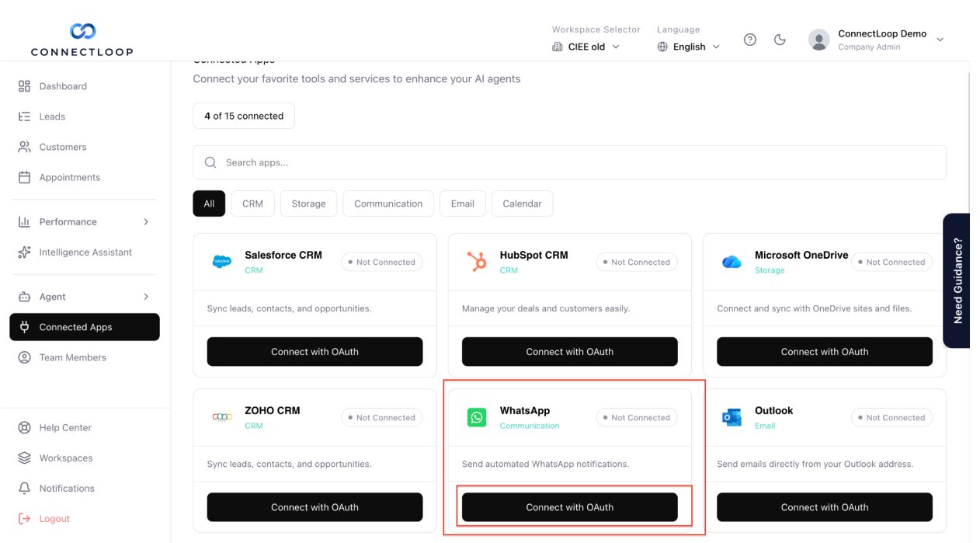Click Salesforce CRM Not Connected status badge
This screenshot has width=980, height=543.
[381, 262]
